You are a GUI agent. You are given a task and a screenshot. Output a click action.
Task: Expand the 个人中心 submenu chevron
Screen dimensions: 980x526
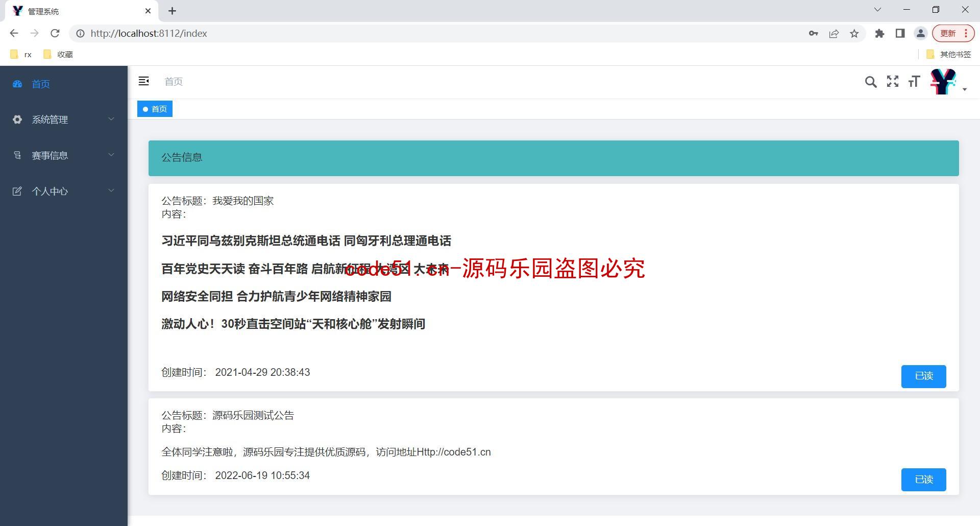[x=111, y=190]
